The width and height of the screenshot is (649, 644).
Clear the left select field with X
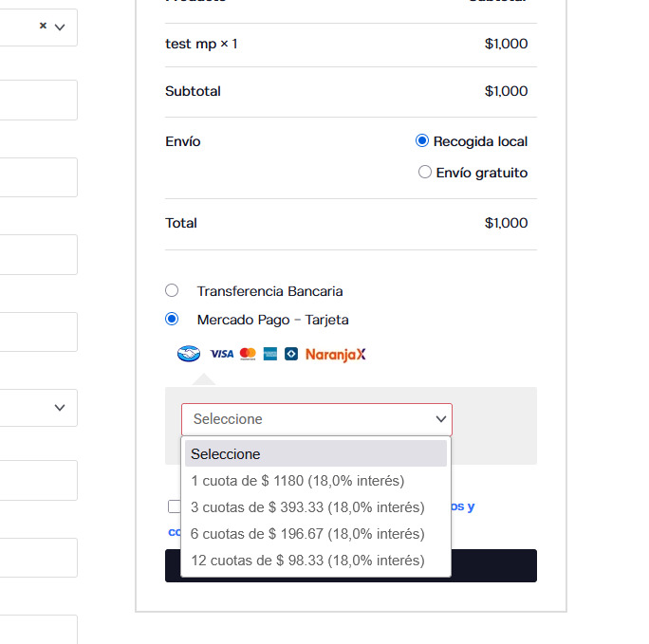(x=43, y=26)
